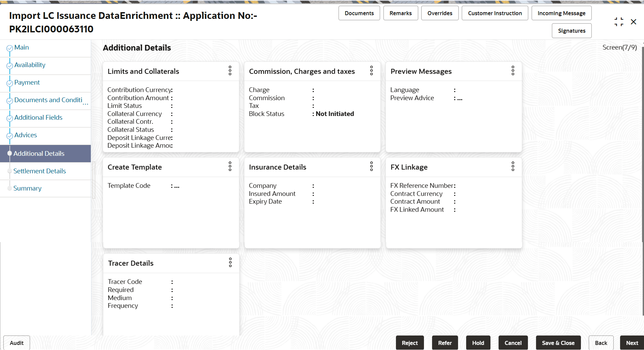Click the Payment step checkmark icon
644x350 pixels.
[x=10, y=83]
